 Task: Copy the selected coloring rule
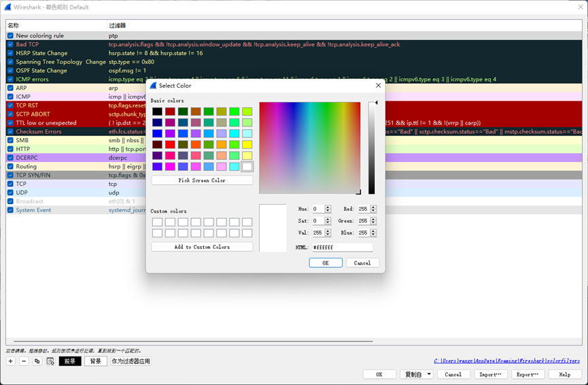(37, 361)
